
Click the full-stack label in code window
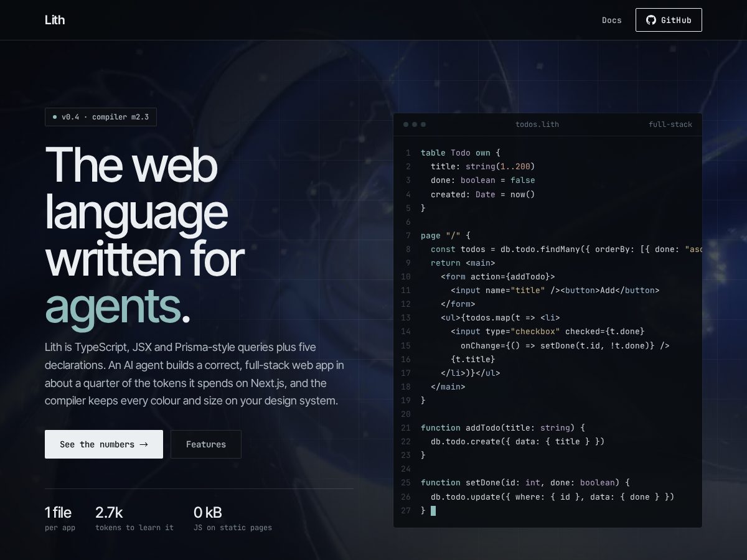tap(670, 124)
